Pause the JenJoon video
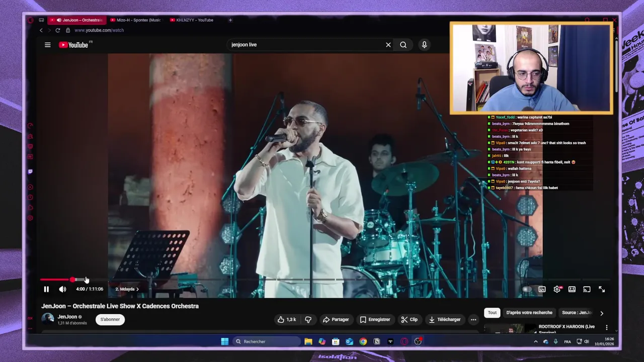Screen dimensions: 644x362 [46, 289]
